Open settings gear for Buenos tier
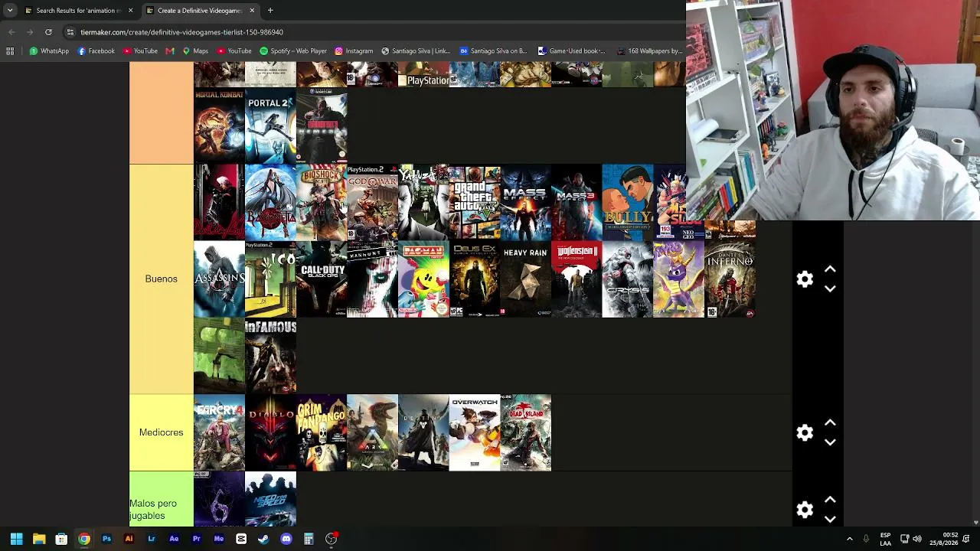The height and width of the screenshot is (551, 980). click(805, 279)
